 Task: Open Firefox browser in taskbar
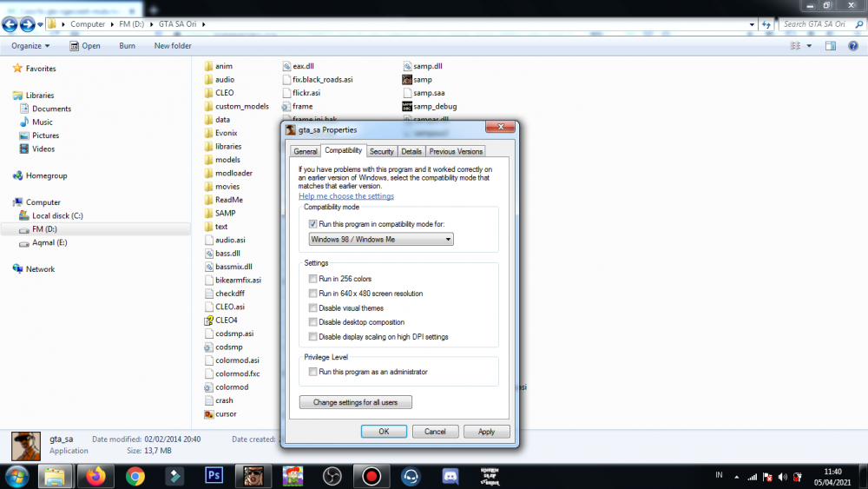point(95,476)
